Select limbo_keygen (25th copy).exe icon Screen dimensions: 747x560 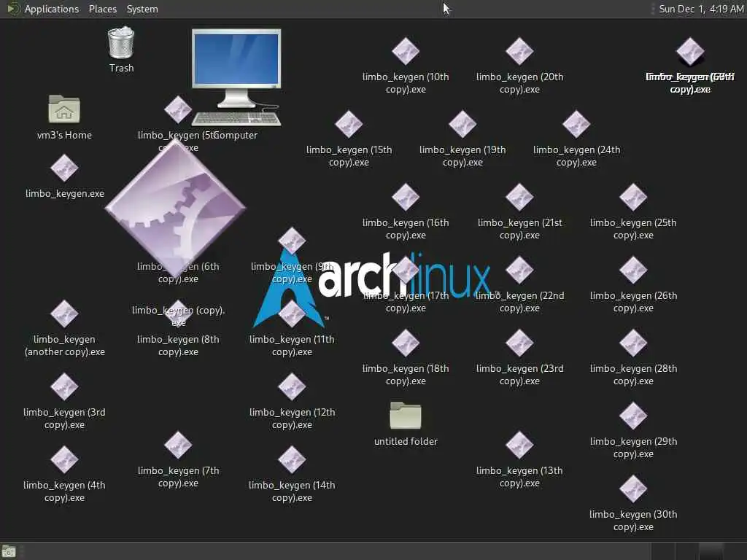point(633,197)
